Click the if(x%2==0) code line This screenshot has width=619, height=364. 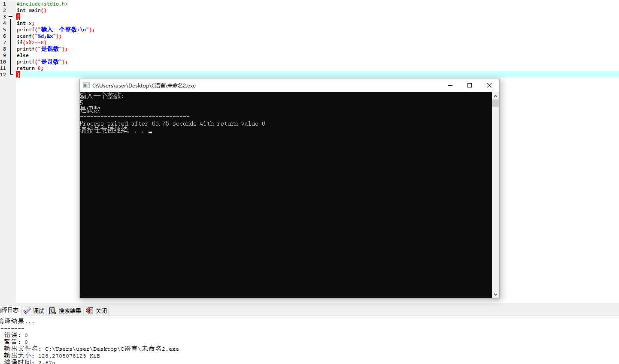pyautogui.click(x=31, y=42)
